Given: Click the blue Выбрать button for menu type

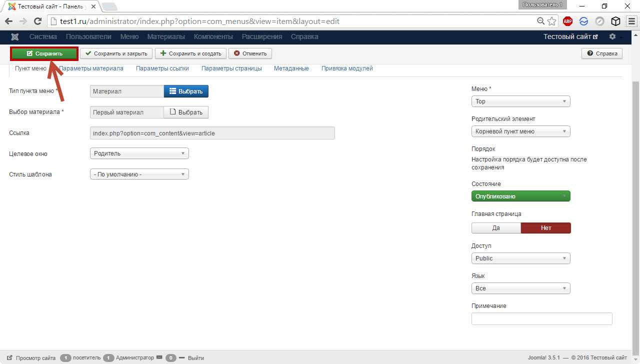Looking at the screenshot, I should [186, 91].
